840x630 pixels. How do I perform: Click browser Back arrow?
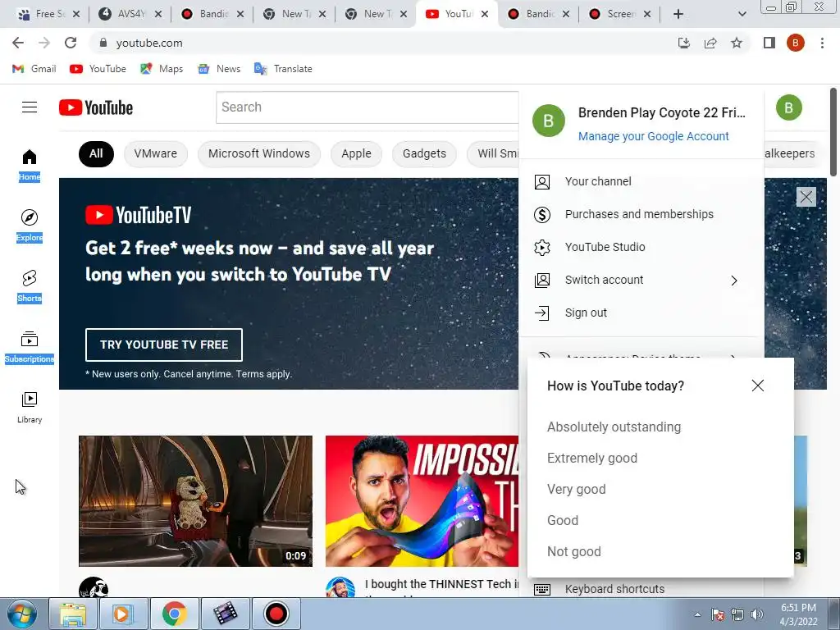click(x=18, y=43)
